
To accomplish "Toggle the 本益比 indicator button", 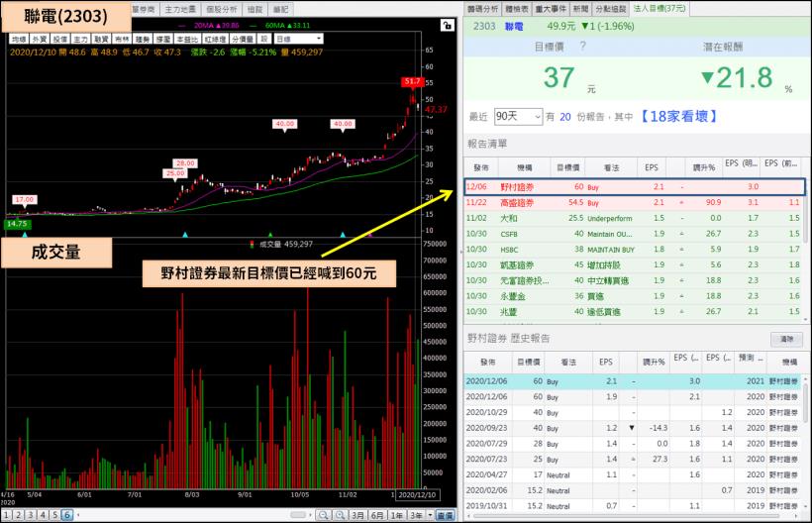I will click(187, 40).
